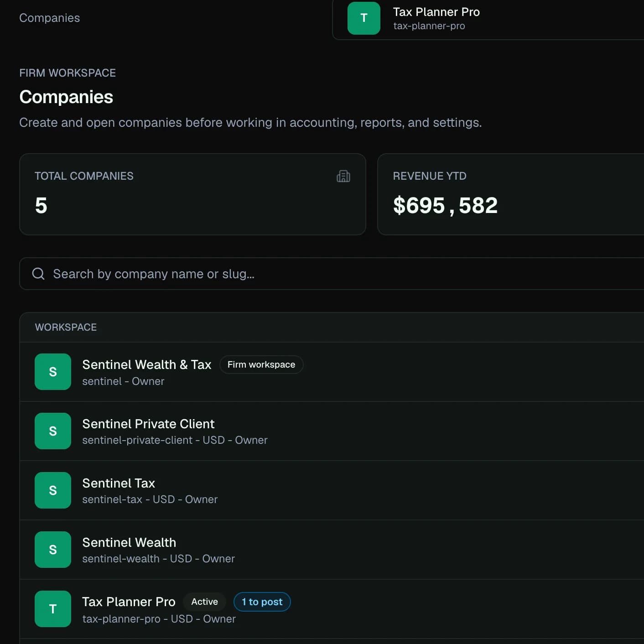Click the green T avatar in header
Screen dimensions: 644x644
click(364, 18)
